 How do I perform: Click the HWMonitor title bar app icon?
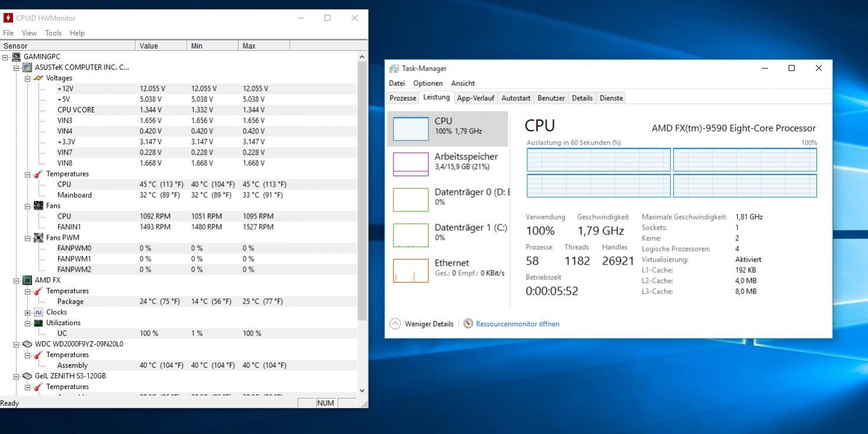point(8,18)
